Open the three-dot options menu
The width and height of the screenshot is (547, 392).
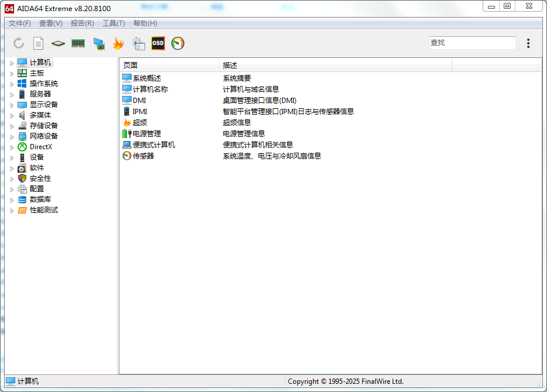coord(528,43)
